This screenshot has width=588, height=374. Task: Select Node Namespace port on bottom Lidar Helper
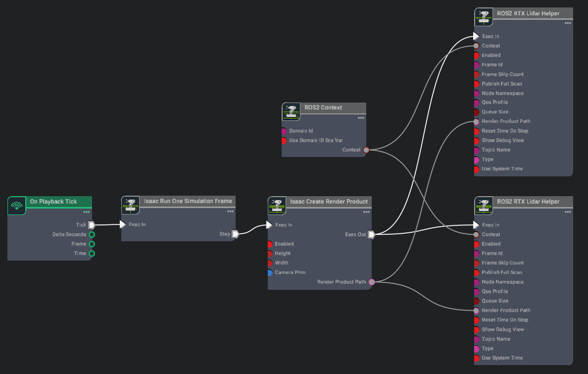[x=476, y=282]
